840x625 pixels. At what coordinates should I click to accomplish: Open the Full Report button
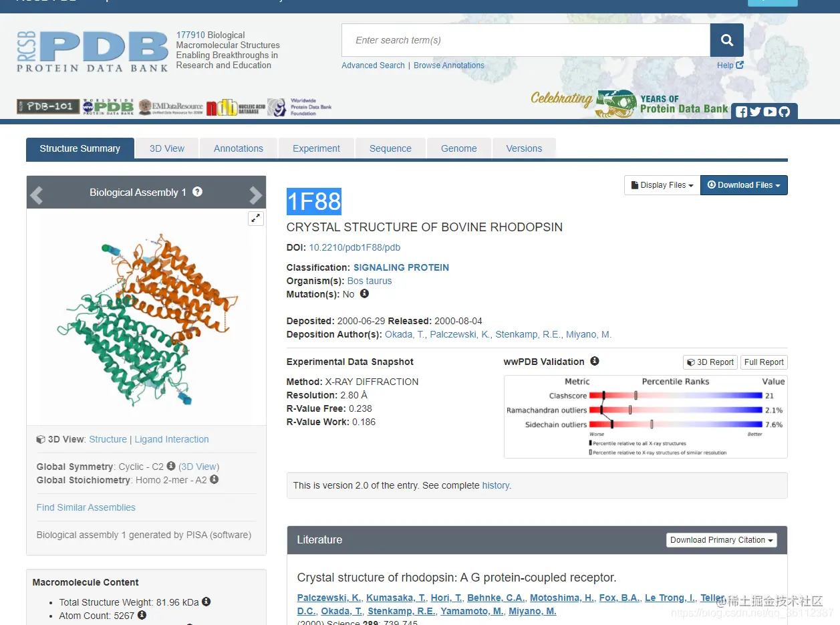(x=764, y=362)
